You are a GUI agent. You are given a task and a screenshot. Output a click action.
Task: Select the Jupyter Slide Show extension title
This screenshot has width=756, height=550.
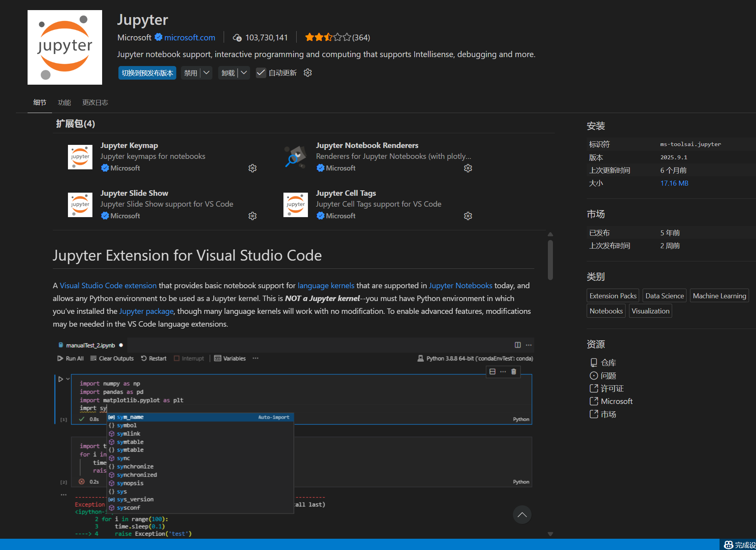pyautogui.click(x=134, y=193)
